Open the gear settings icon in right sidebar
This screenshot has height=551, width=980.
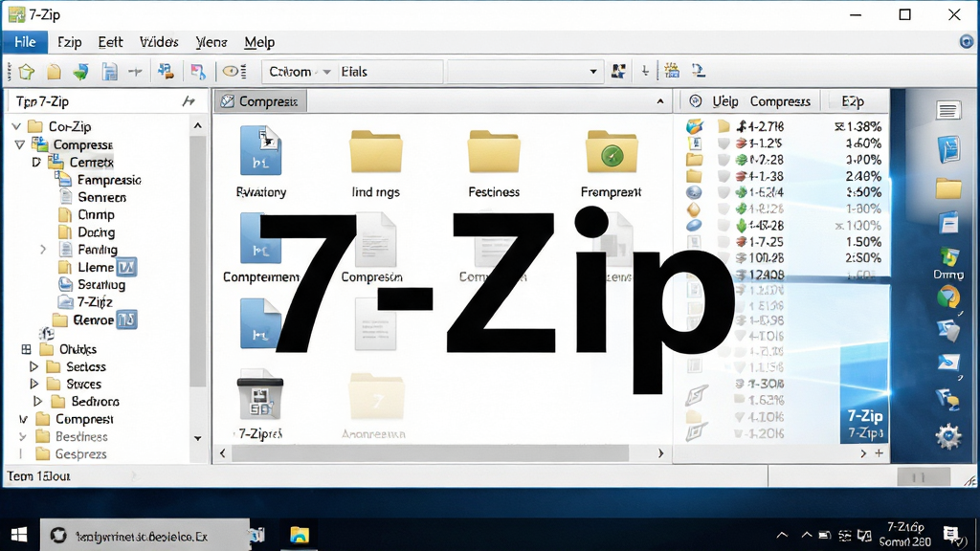[948, 436]
